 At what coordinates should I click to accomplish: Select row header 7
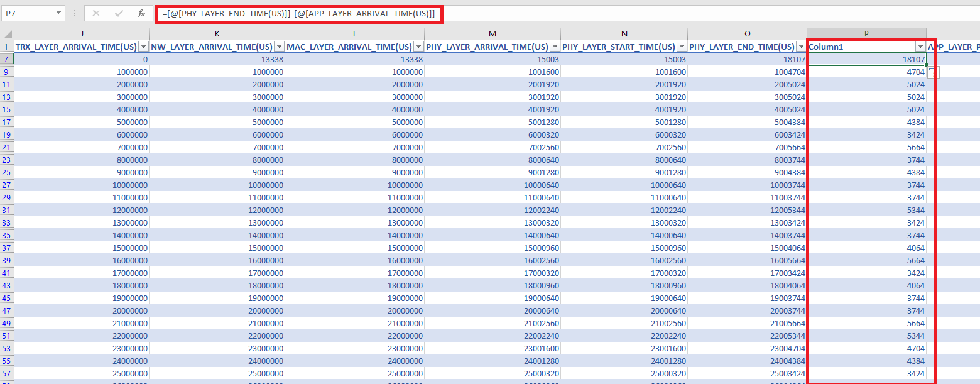coord(7,59)
